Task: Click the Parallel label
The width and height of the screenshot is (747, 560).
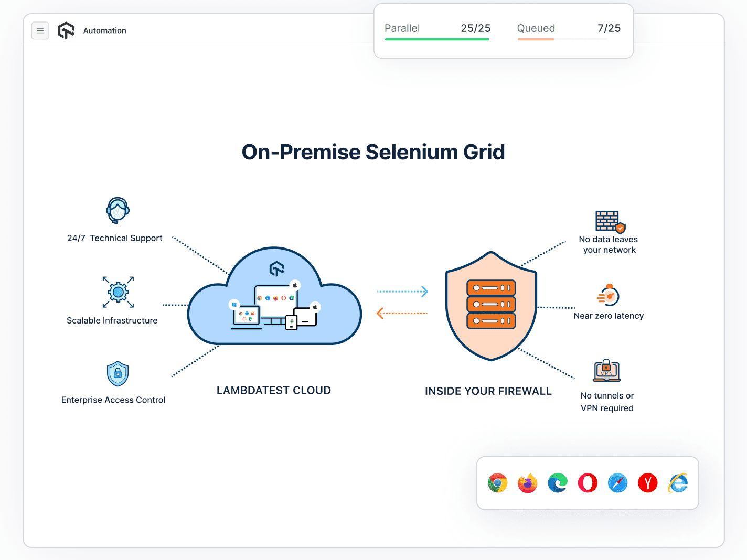Action: 402,28
